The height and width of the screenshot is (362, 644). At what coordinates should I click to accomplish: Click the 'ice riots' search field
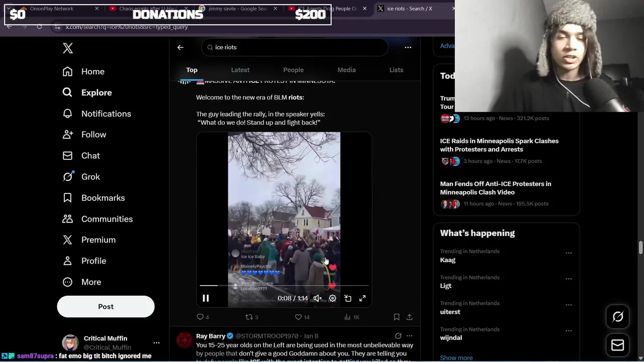coord(295,47)
